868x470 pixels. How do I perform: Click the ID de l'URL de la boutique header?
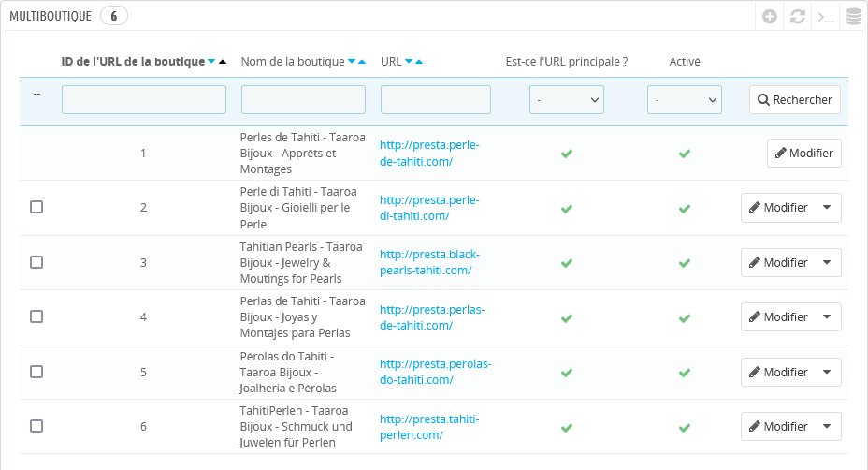133,62
